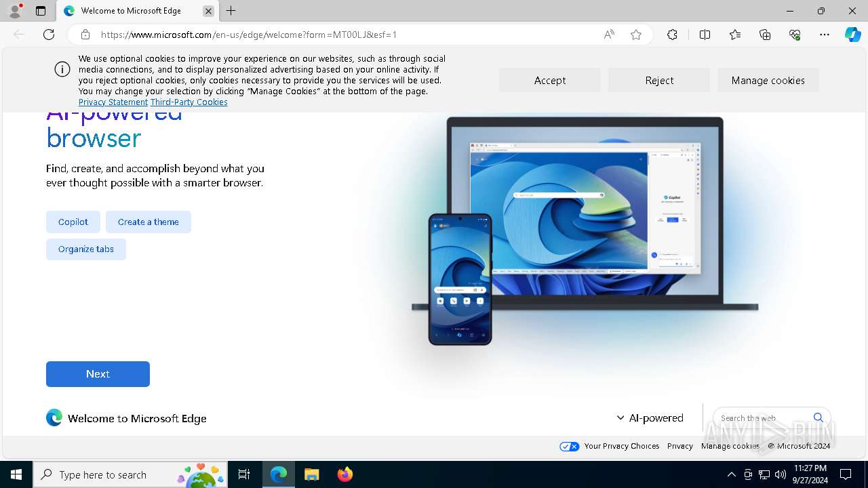Open the Extensions puzzle icon
This screenshot has height=488, width=868.
pyautogui.click(x=672, y=35)
